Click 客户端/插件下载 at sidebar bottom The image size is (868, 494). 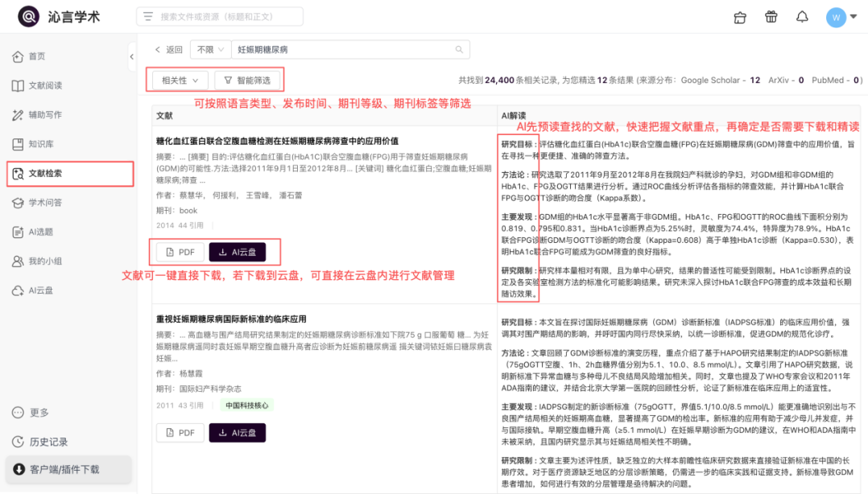pos(64,469)
